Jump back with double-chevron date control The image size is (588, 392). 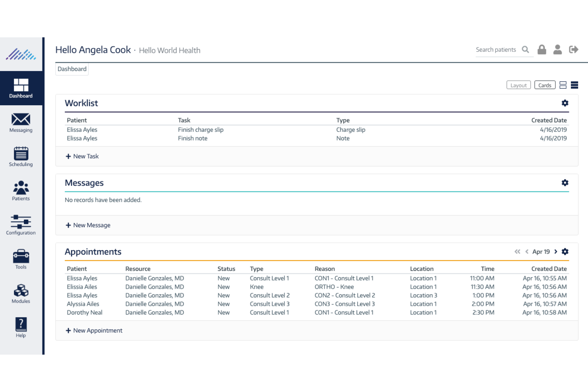517,251
